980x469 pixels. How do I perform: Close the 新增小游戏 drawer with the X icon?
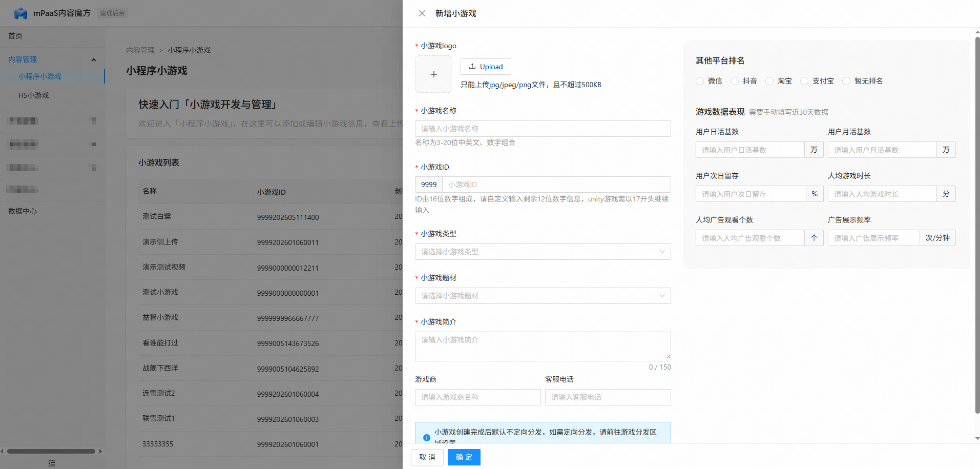422,13
